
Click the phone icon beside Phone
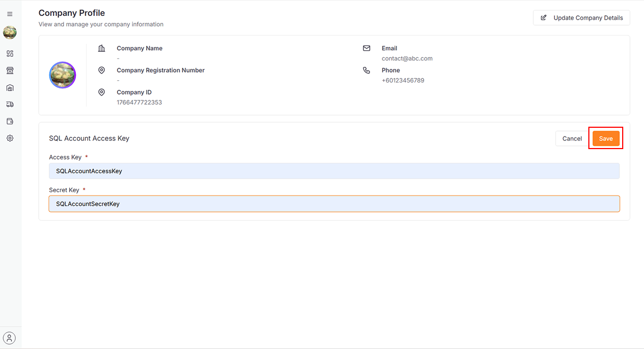click(366, 70)
